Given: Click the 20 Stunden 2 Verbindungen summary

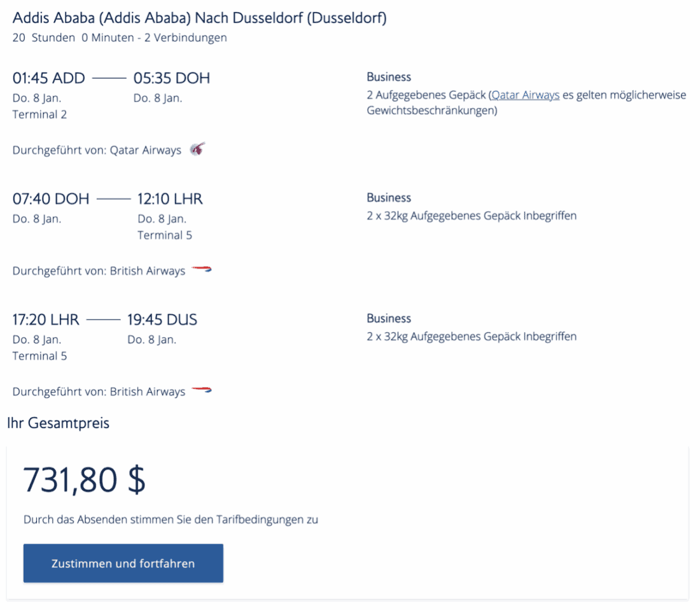Looking at the screenshot, I should [120, 38].
